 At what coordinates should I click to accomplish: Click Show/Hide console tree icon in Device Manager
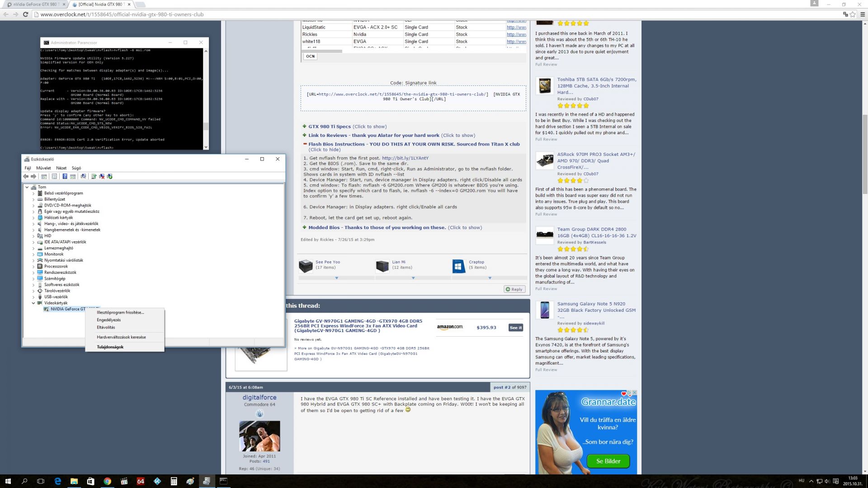44,176
